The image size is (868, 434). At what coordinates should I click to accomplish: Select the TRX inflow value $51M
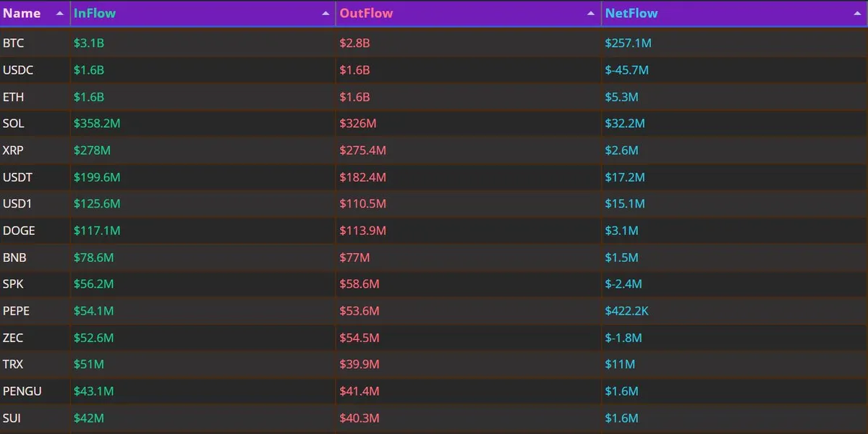89,365
